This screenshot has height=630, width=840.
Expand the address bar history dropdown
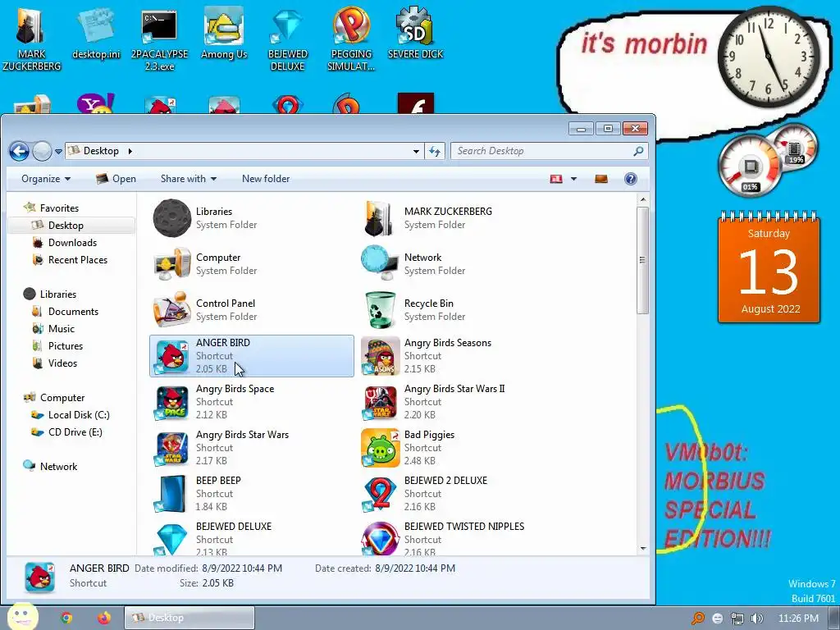click(416, 152)
